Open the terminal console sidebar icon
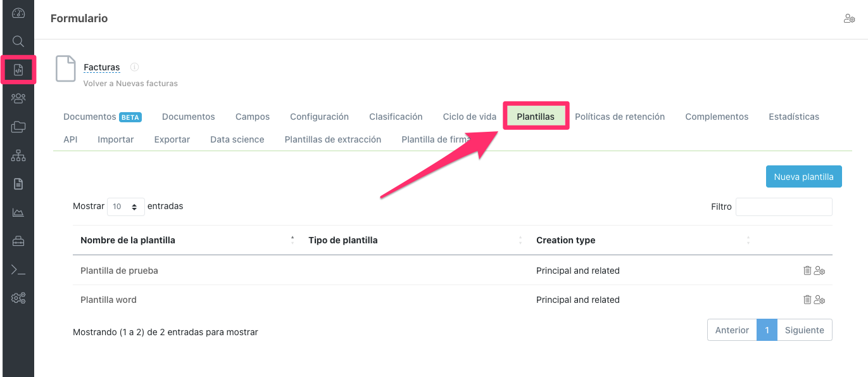The image size is (868, 377). pos(18,270)
